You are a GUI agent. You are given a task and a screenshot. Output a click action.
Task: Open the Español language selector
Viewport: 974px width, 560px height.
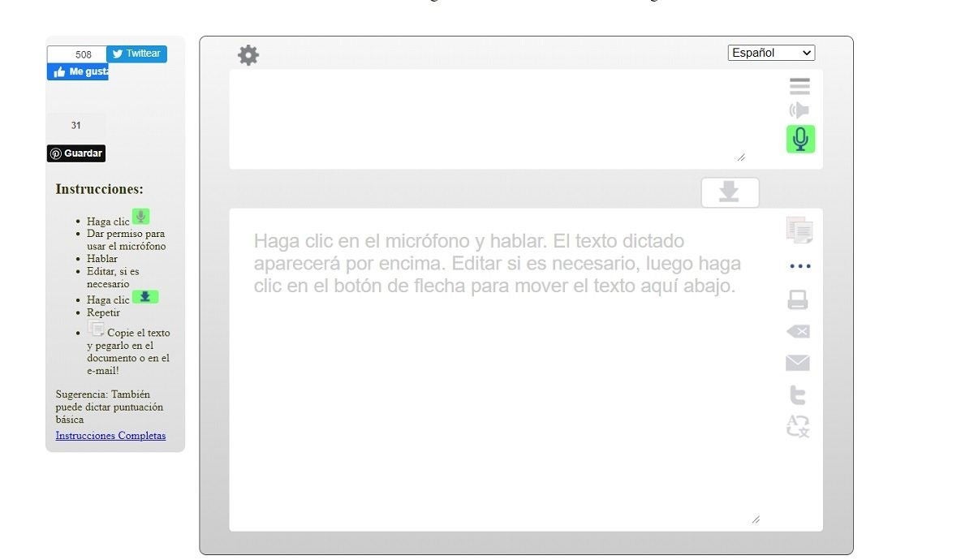tap(770, 52)
